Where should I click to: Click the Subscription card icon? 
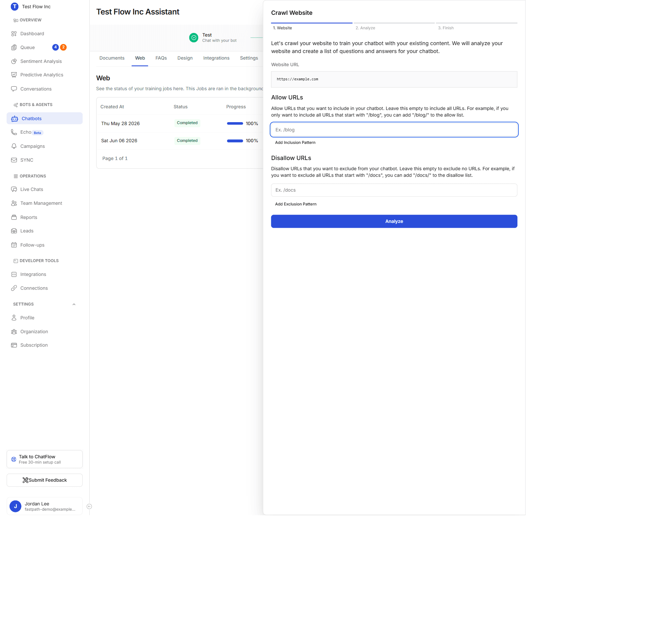(14, 345)
